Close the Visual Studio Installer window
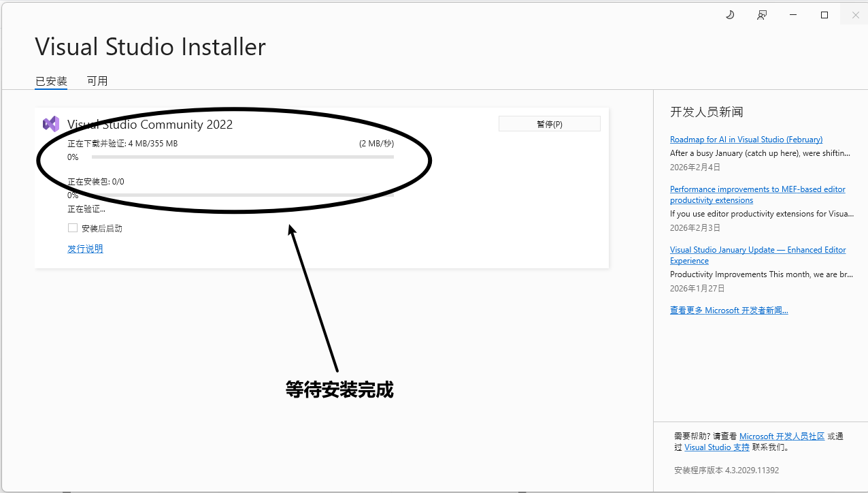The image size is (868, 493). point(855,15)
